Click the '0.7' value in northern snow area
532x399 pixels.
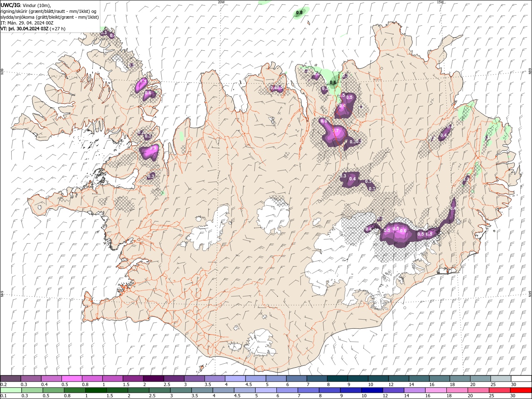[x=336, y=131]
